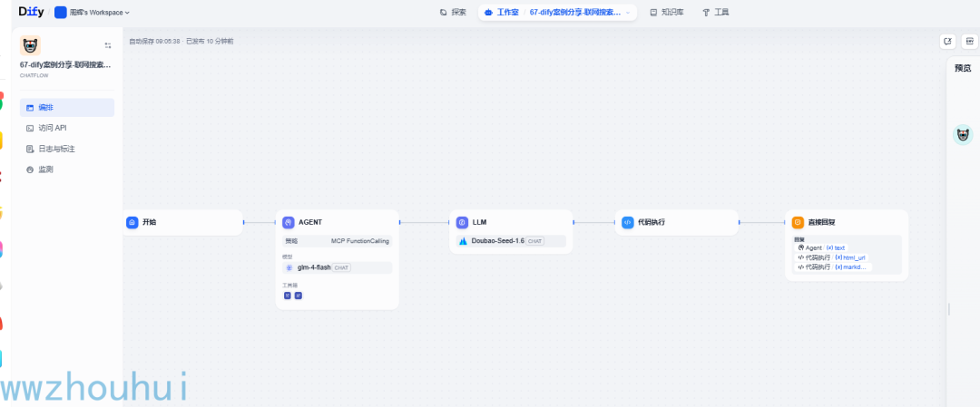Click the AGENT node output connector handle
This screenshot has height=407, width=980.
click(x=399, y=222)
